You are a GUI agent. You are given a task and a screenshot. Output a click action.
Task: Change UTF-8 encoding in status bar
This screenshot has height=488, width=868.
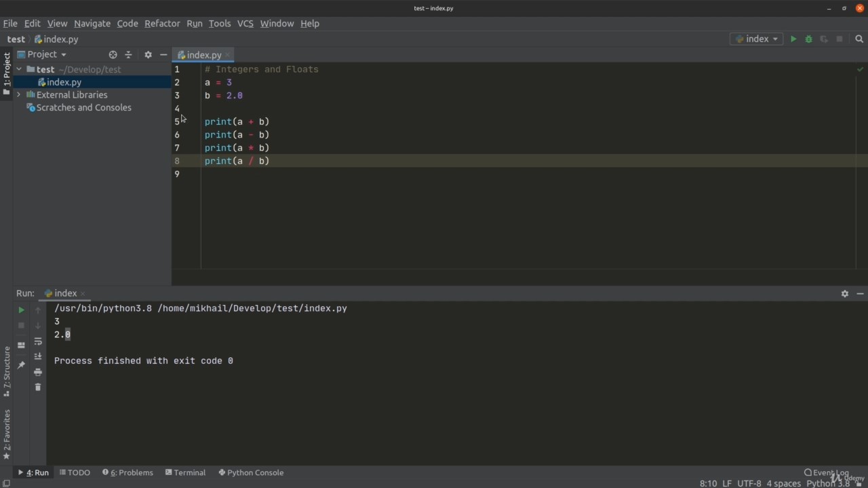(x=749, y=483)
